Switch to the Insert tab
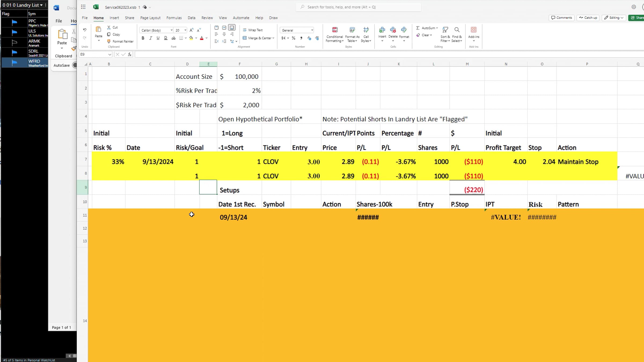Viewport: 644px width, 362px height. pos(114,18)
